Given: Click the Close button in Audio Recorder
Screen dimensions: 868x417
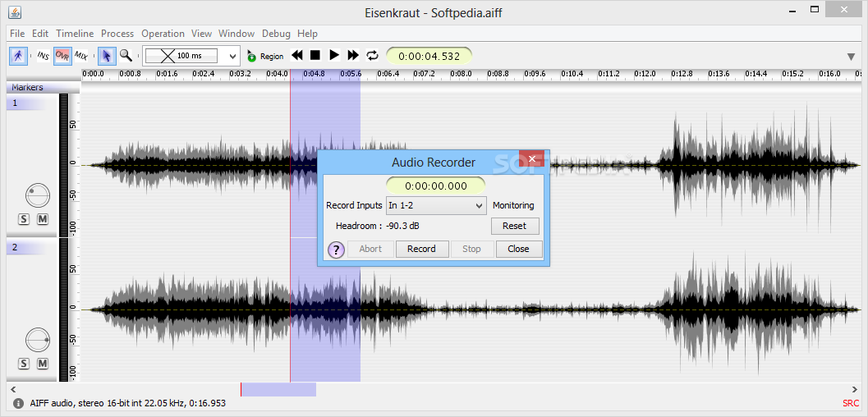Looking at the screenshot, I should 519,249.
